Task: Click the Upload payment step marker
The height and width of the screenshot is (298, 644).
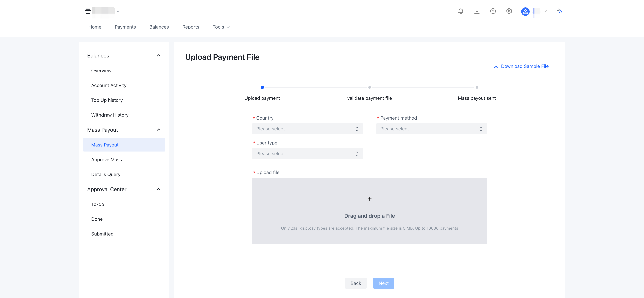Action: pos(262,87)
